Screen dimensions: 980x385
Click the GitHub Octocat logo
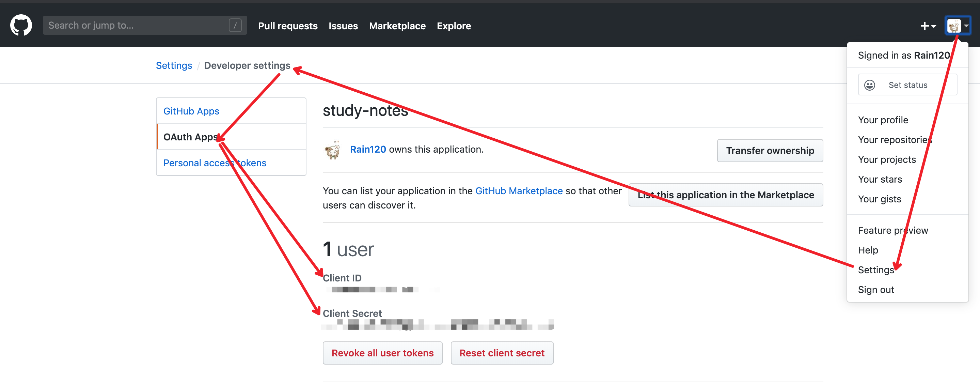click(x=21, y=25)
